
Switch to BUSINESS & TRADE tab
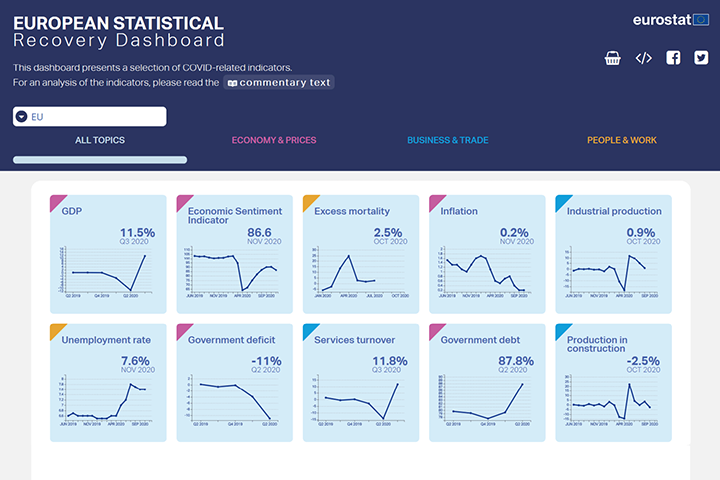(447, 140)
